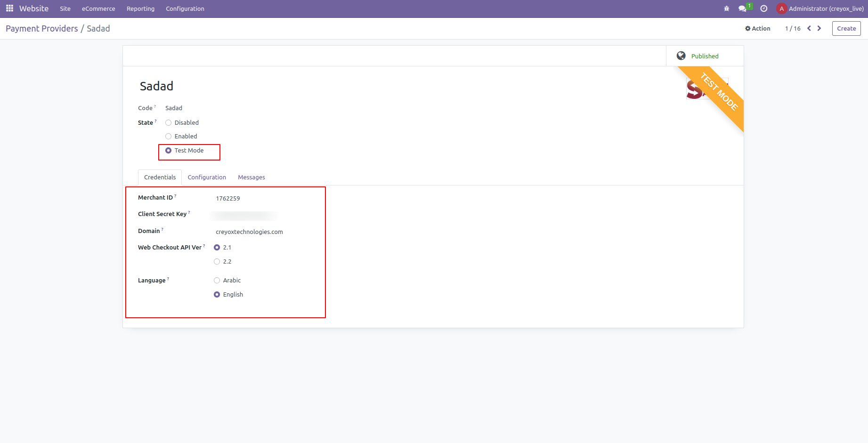This screenshot has height=443, width=868.
Task: Click the debug bug icon
Action: (x=727, y=8)
